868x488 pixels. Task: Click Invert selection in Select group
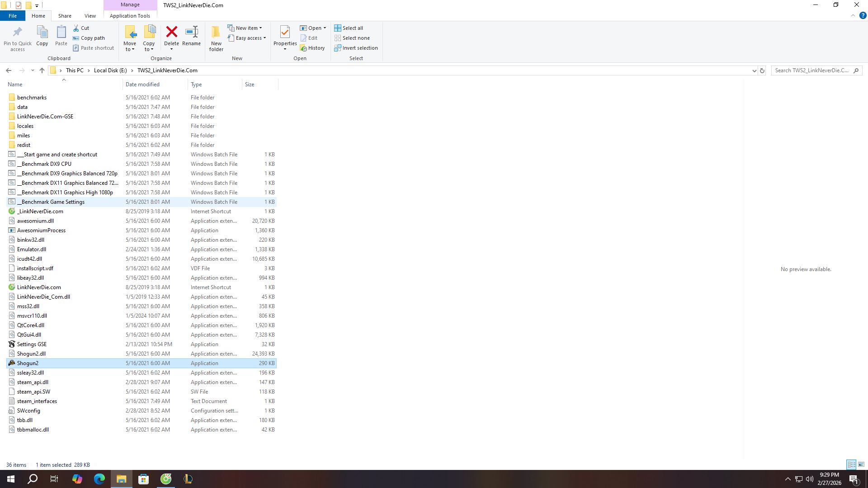coord(356,48)
